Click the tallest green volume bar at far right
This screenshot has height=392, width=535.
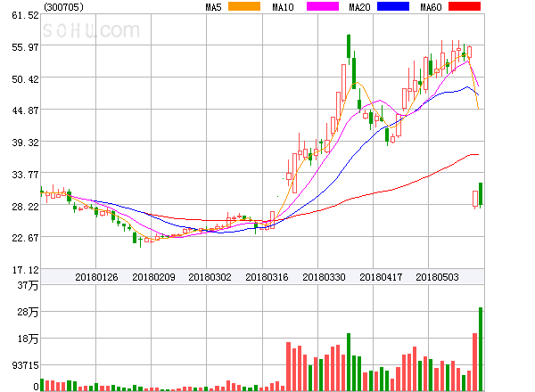click(481, 349)
